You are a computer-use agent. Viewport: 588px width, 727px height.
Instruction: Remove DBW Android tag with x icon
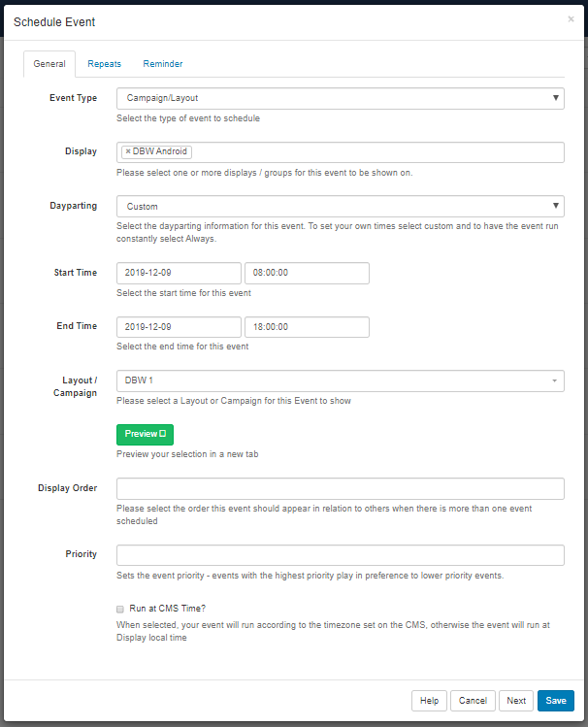(128, 151)
